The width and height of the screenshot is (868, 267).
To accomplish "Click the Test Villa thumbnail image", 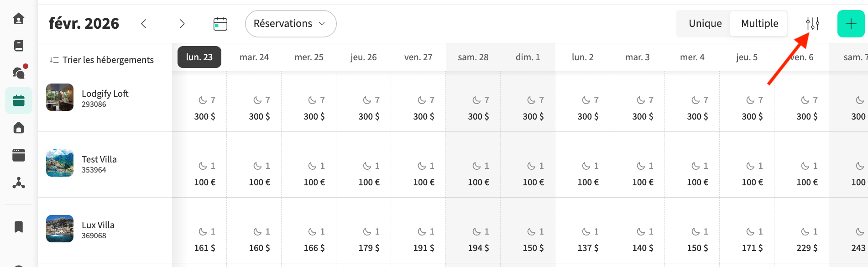I will tap(60, 163).
